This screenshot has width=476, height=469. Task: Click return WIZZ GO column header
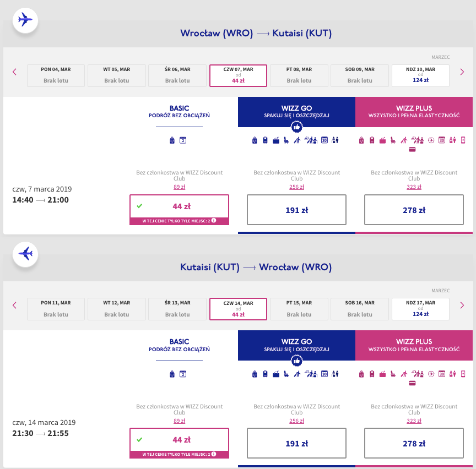[296, 345]
